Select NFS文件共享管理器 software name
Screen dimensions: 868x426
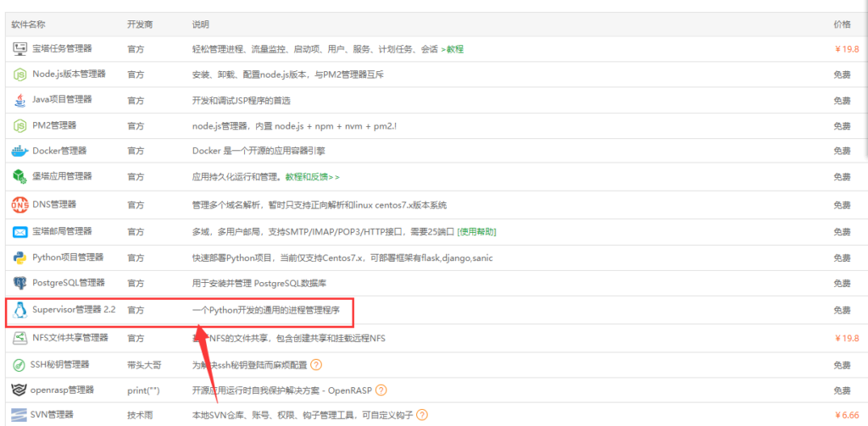pyautogui.click(x=70, y=337)
